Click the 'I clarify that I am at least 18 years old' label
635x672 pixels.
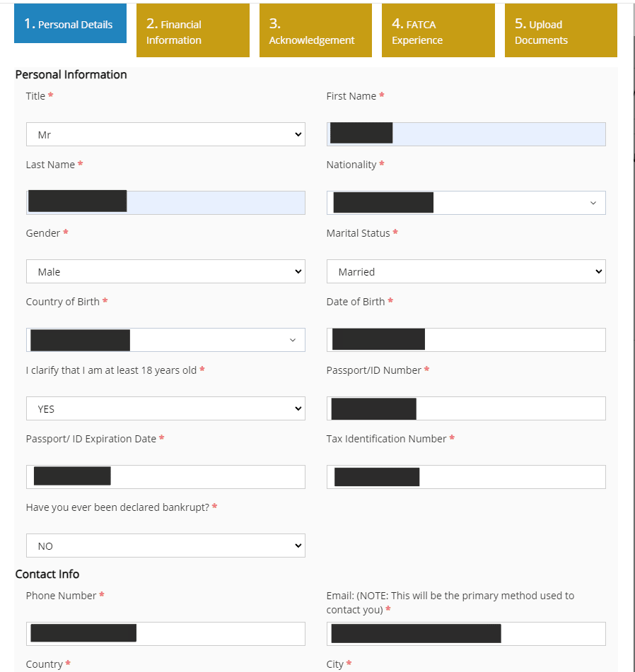coord(111,370)
